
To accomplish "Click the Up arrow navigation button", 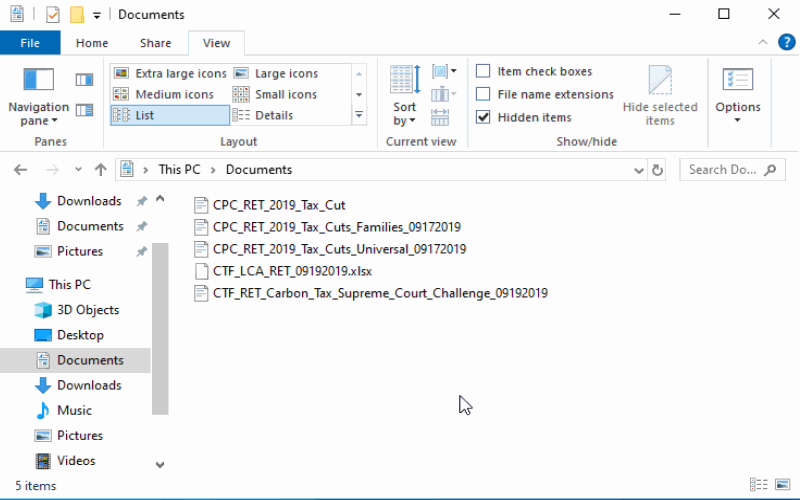I will [x=100, y=170].
